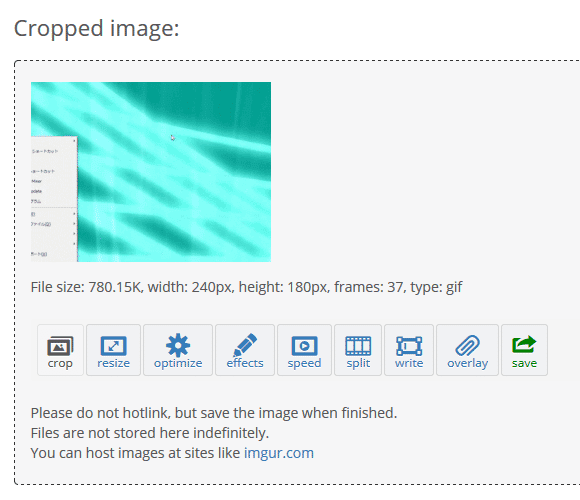
Task: Click the file size information line
Action: coord(246,287)
